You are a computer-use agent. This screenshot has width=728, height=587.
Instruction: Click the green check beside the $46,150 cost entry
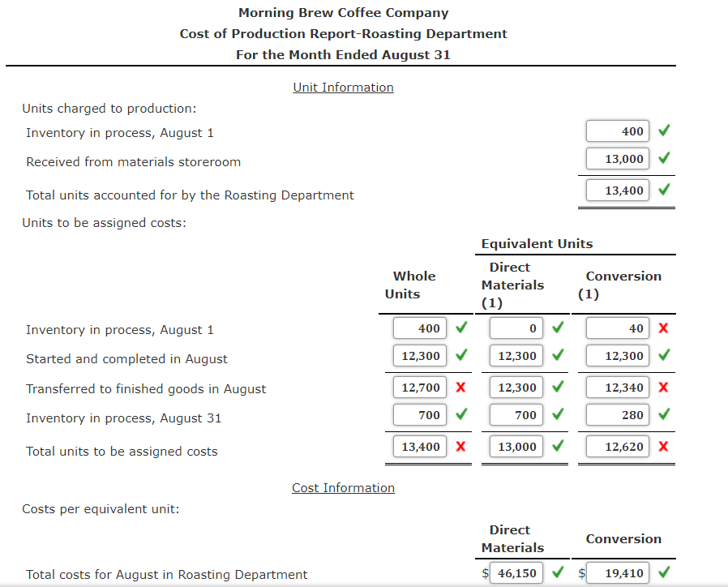pyautogui.click(x=557, y=572)
